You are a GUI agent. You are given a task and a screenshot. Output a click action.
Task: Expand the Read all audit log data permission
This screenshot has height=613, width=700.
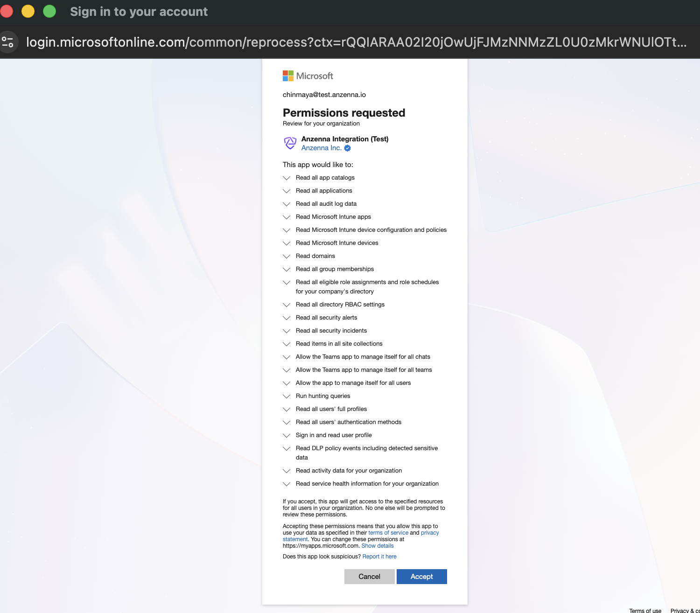point(287,204)
